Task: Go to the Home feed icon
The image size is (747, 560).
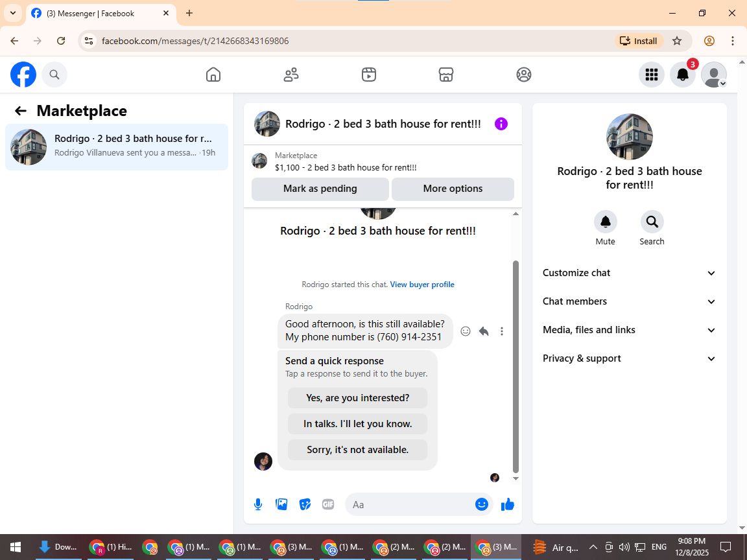Action: (213, 75)
